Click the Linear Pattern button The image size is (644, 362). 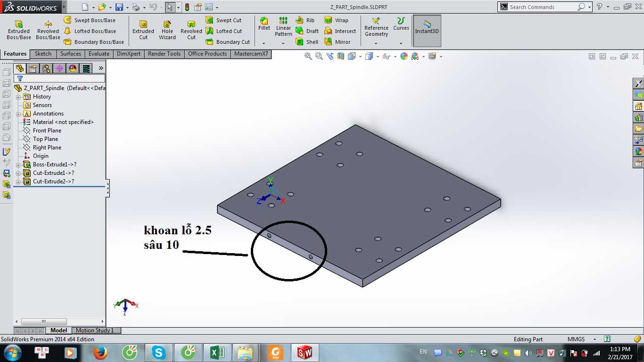pos(283,27)
